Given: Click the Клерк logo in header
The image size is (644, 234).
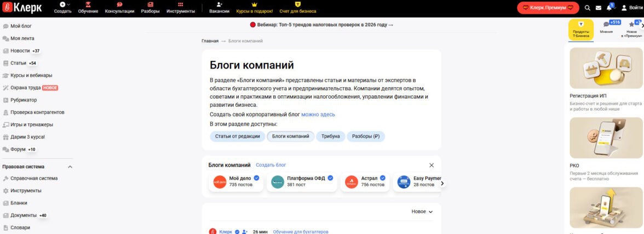Looking at the screenshot, I should (x=22, y=8).
